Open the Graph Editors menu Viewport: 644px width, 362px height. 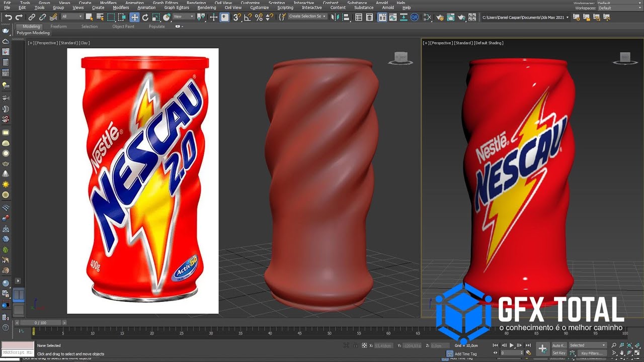pos(177,8)
